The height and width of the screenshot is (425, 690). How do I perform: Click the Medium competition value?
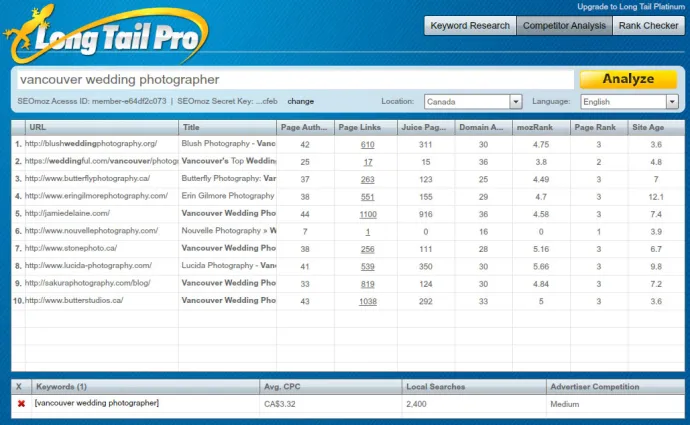565,404
